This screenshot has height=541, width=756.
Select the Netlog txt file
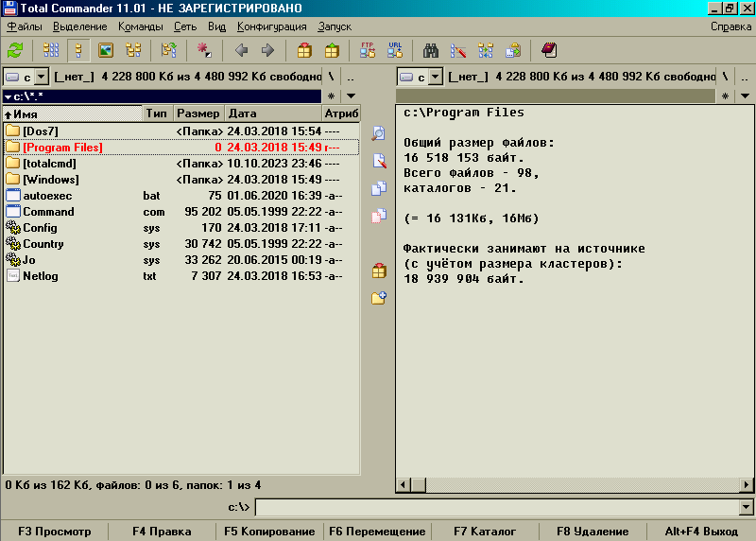tap(181, 276)
